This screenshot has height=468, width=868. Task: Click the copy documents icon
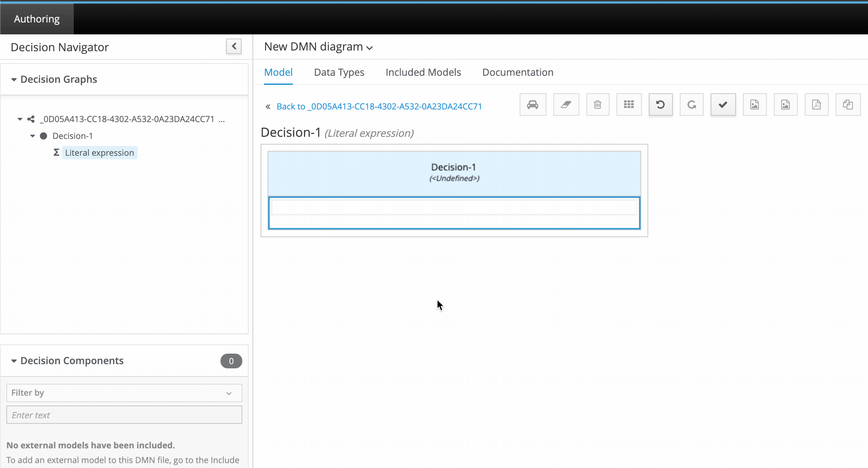point(848,105)
